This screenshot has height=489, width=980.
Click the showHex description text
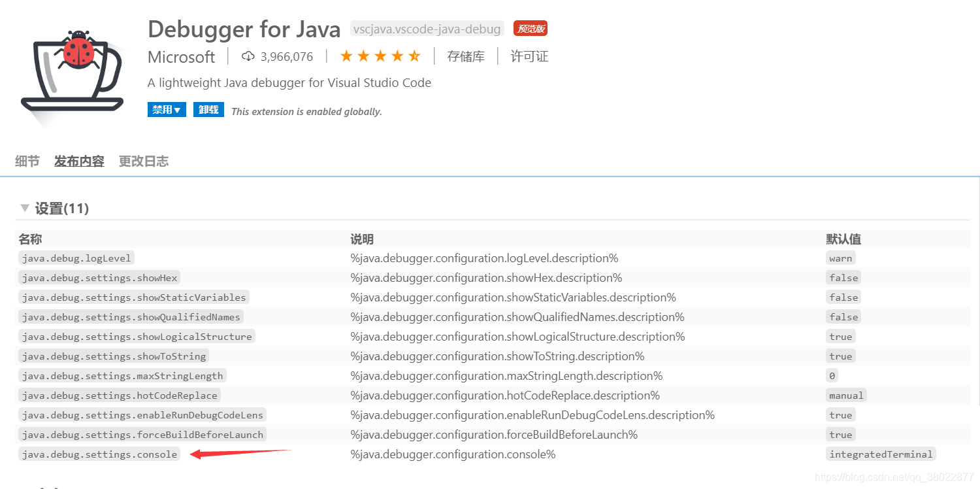(486, 278)
